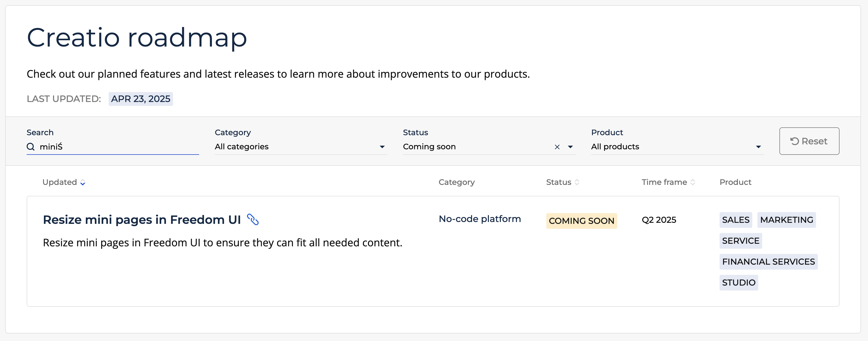Copy link icon beside Resize mini pages
This screenshot has height=341, width=868.
(253, 220)
